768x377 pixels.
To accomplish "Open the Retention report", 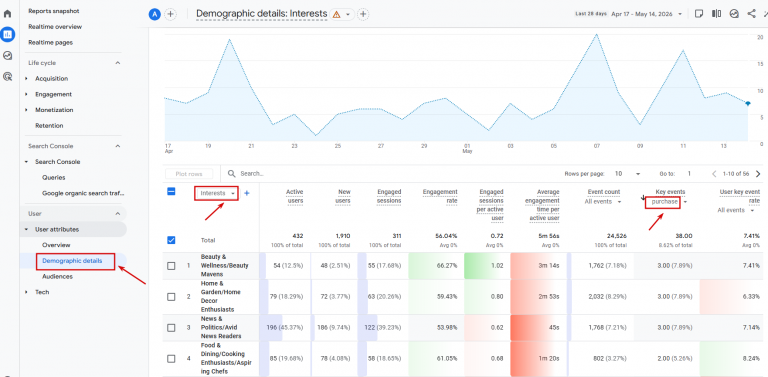I will pyautogui.click(x=49, y=125).
